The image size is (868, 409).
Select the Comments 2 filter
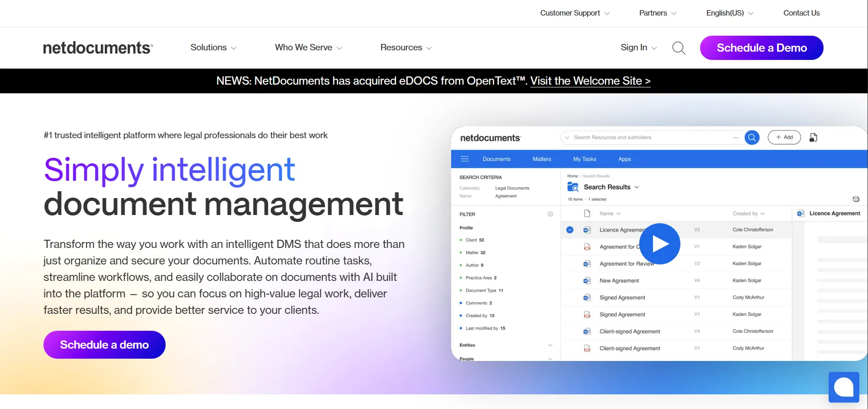pyautogui.click(x=479, y=303)
